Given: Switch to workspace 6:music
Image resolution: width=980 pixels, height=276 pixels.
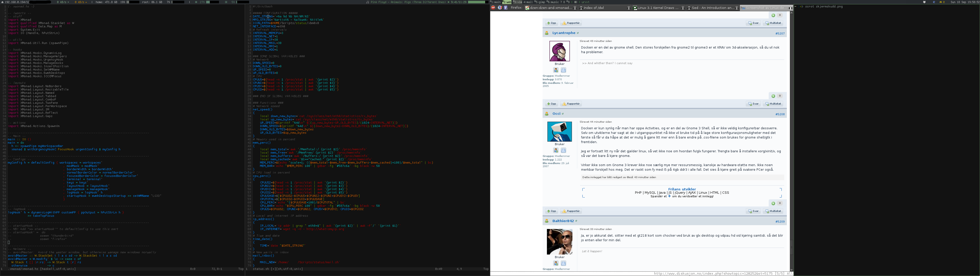Looking at the screenshot, I should [552, 2].
